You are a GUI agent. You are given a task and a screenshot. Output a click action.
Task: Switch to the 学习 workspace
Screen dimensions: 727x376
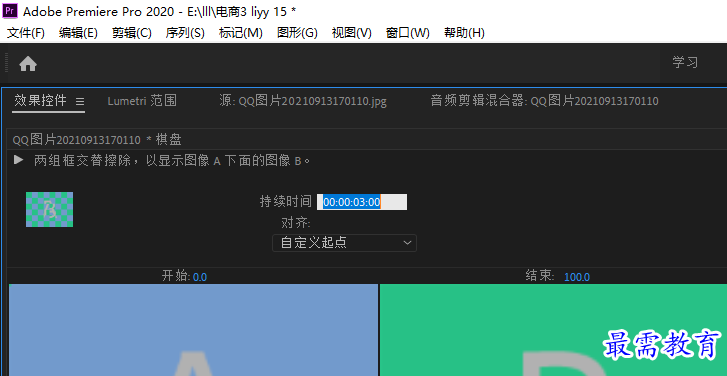click(685, 62)
